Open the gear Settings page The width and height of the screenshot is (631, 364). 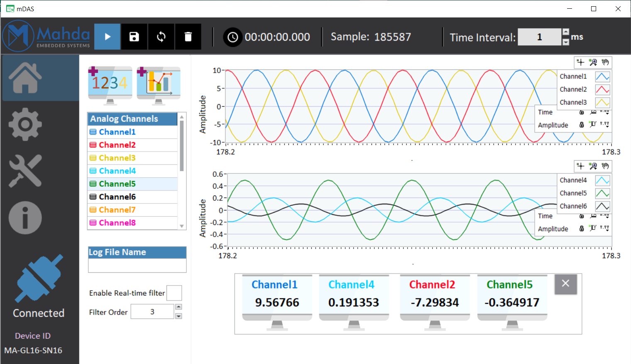[25, 124]
